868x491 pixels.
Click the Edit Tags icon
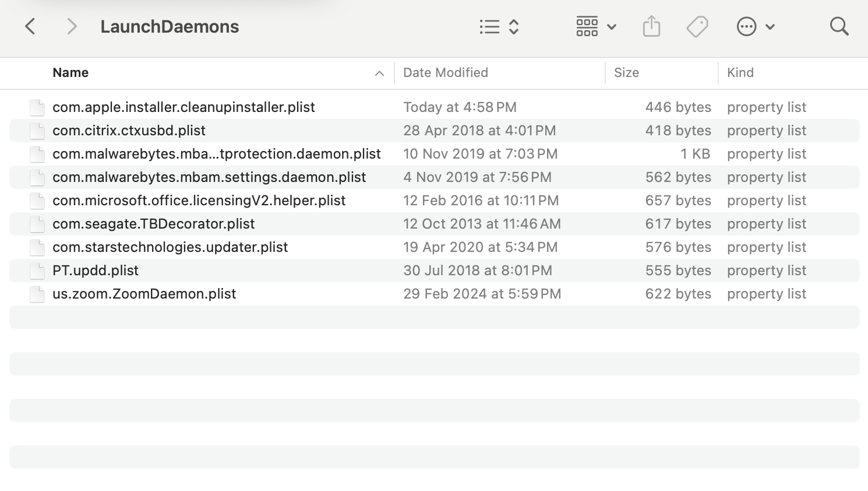(697, 26)
